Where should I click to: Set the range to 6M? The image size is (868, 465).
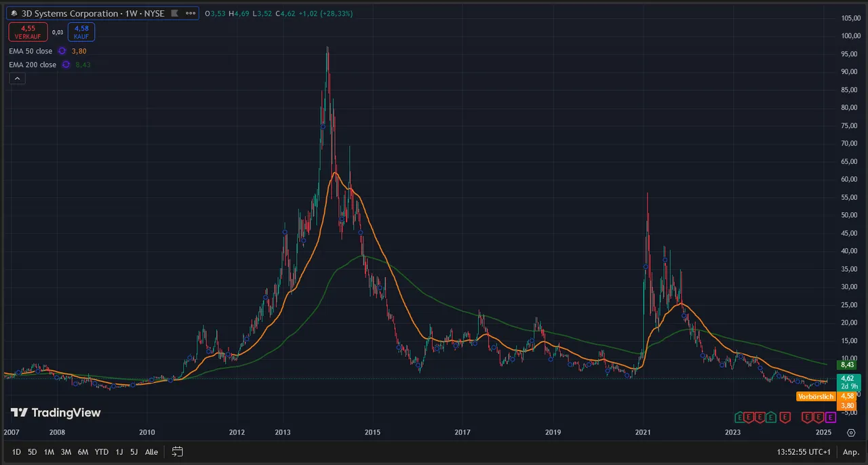coord(83,451)
